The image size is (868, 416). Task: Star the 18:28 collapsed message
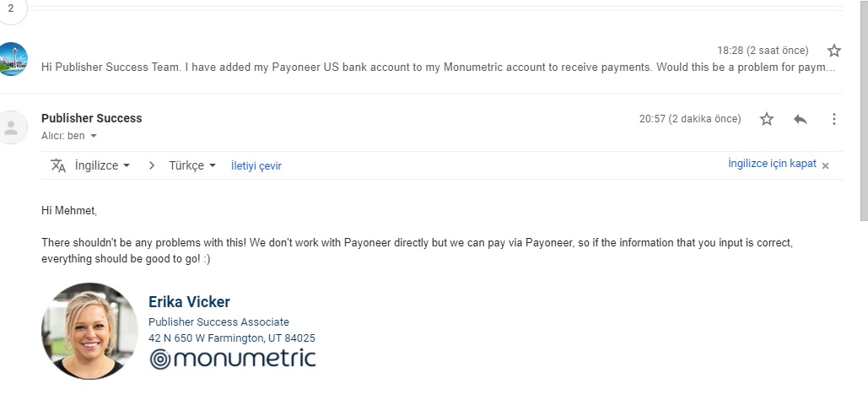[x=833, y=51]
